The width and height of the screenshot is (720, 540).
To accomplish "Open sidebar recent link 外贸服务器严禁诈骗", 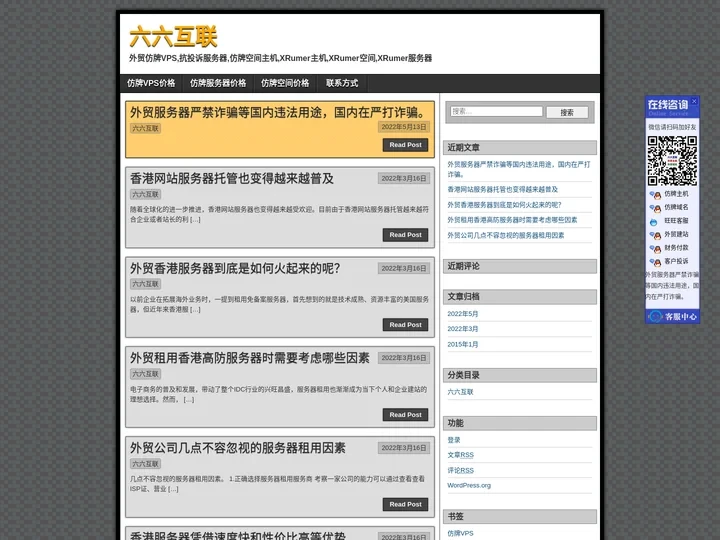I will pyautogui.click(x=519, y=169).
